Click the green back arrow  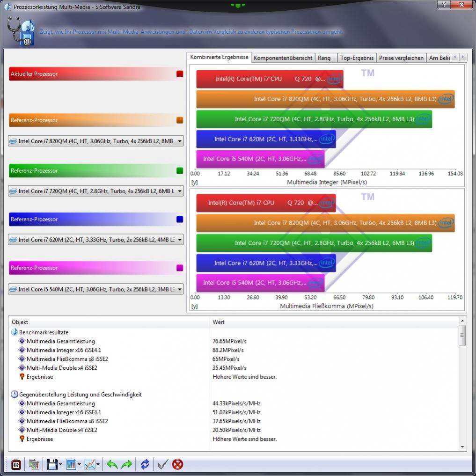click(x=112, y=464)
